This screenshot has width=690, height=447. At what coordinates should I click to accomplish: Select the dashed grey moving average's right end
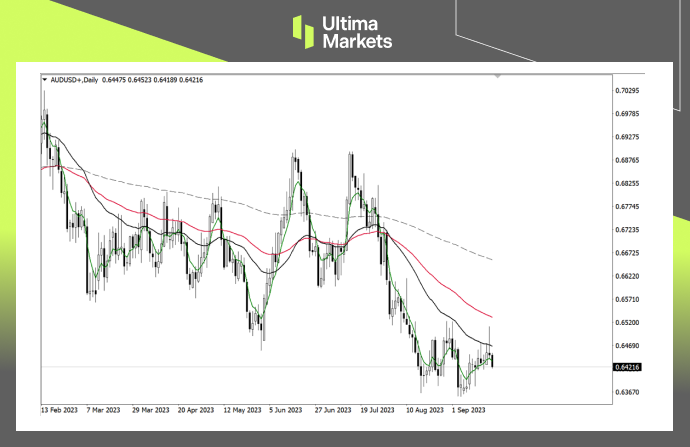[493, 260]
